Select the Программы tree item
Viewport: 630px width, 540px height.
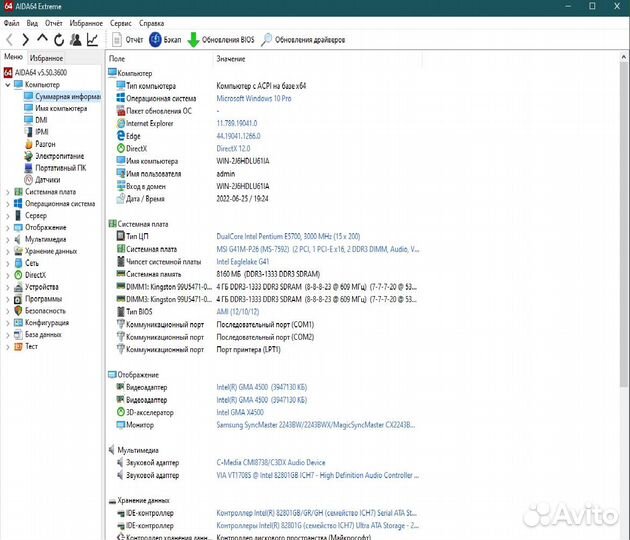coord(38,299)
